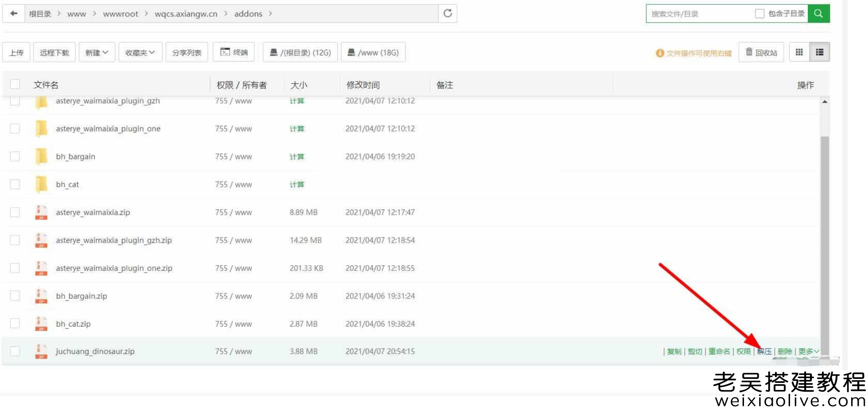Go back with the left arrow icon
Viewport: 868px width, 409px height.
[14, 14]
